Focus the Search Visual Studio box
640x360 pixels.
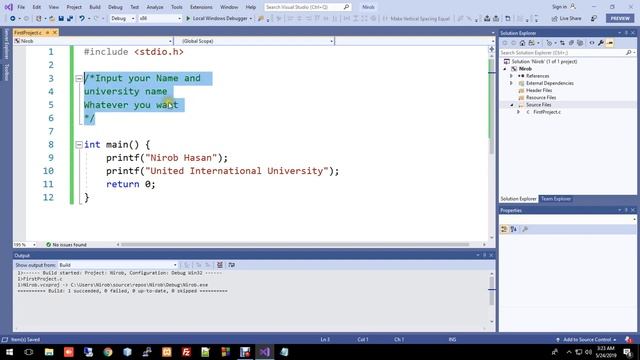click(x=307, y=7)
